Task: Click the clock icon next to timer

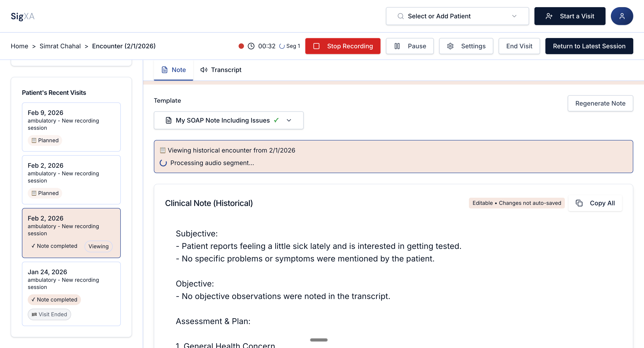Action: (x=251, y=46)
